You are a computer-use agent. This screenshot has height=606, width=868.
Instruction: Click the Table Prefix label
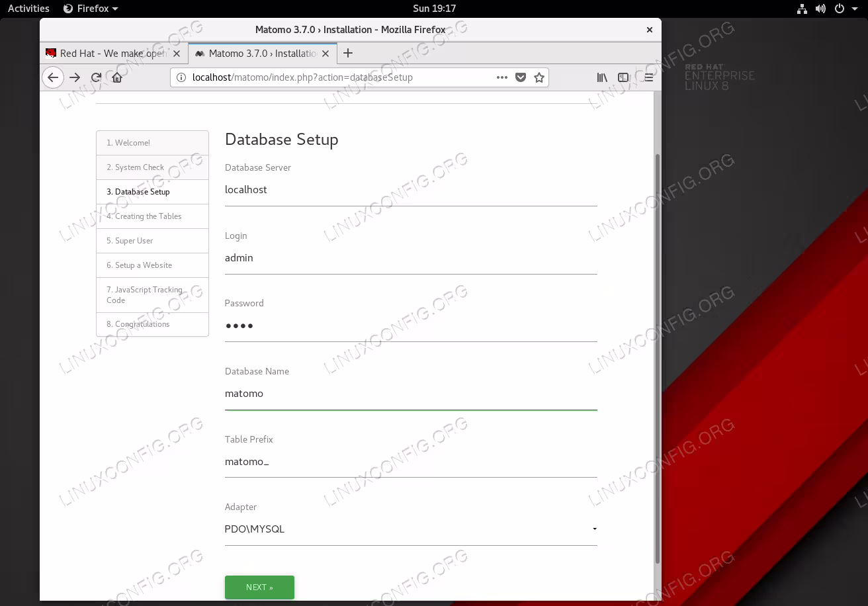tap(249, 439)
